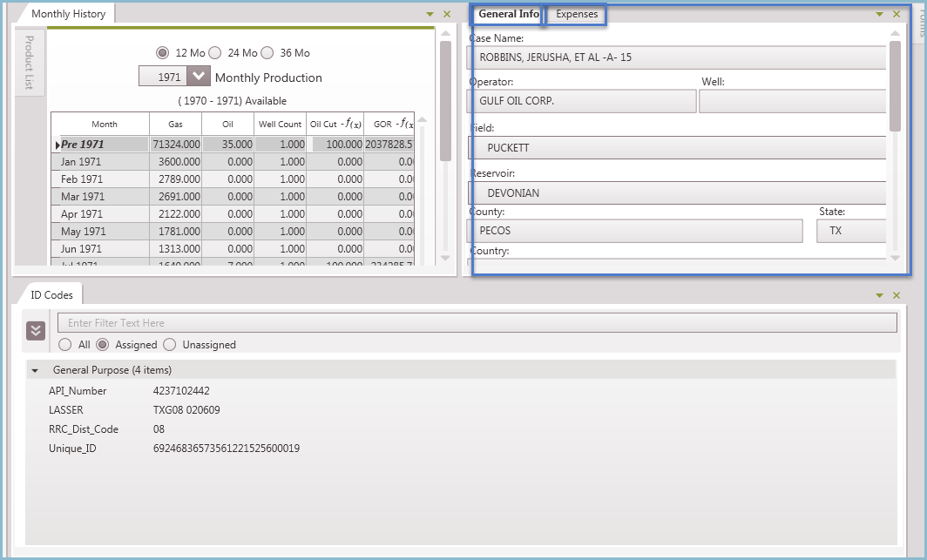Open the General Info panel dropdown chevron
Screen dimensions: 927x560
[879, 14]
